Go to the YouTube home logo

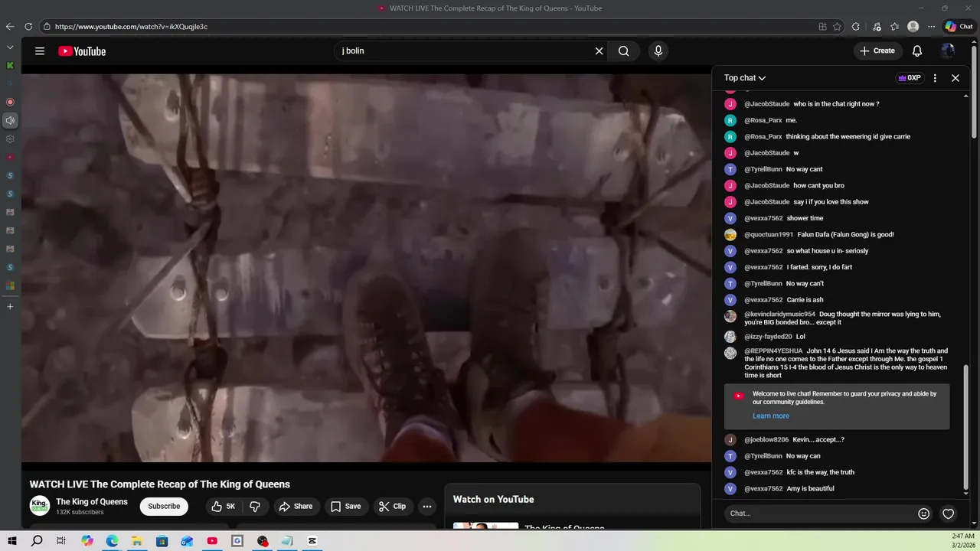click(x=82, y=51)
